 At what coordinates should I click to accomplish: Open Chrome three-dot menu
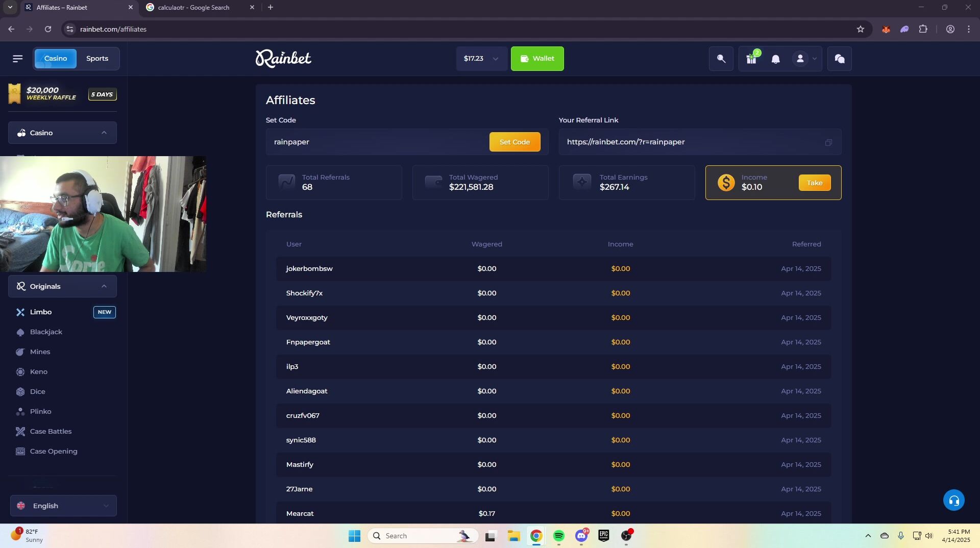pyautogui.click(x=969, y=29)
